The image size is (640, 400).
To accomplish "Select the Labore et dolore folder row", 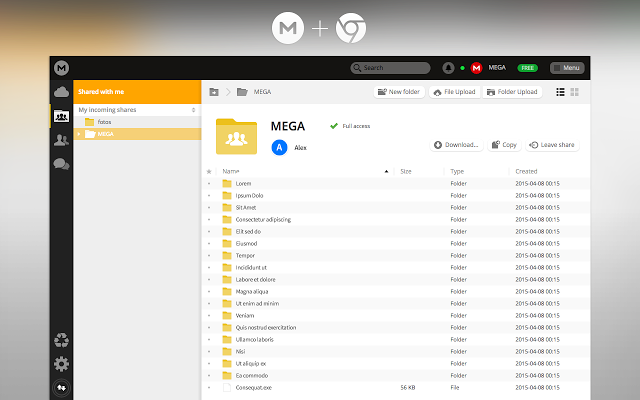I will 396,279.
